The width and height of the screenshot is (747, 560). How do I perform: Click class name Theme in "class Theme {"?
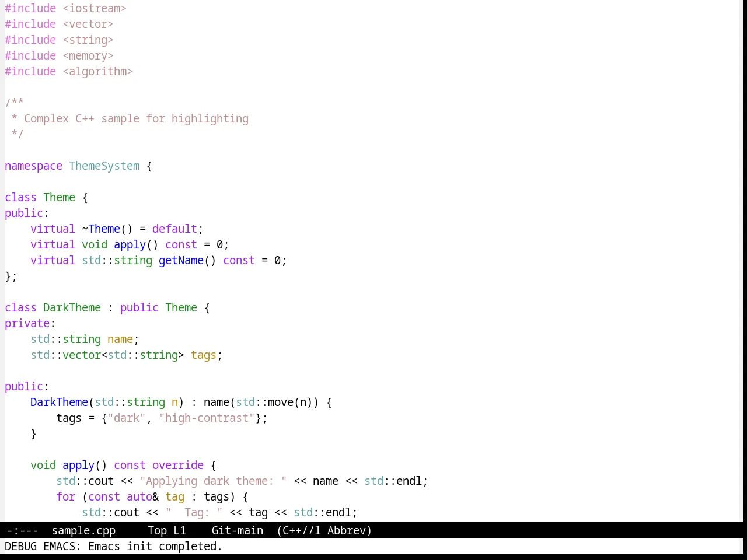coord(59,197)
